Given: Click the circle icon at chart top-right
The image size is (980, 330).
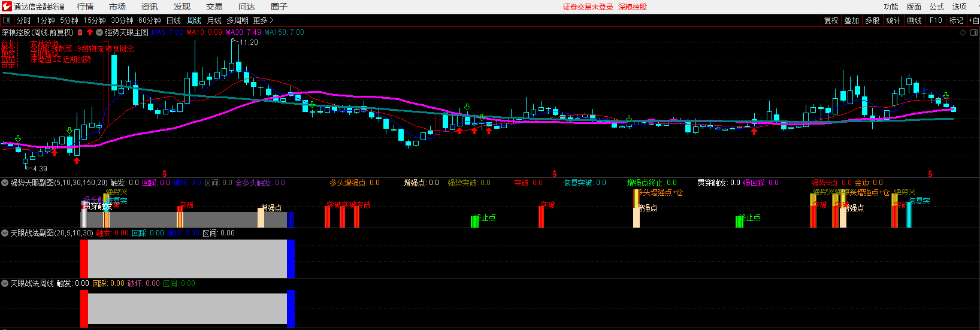Looking at the screenshot, I should (973, 32).
